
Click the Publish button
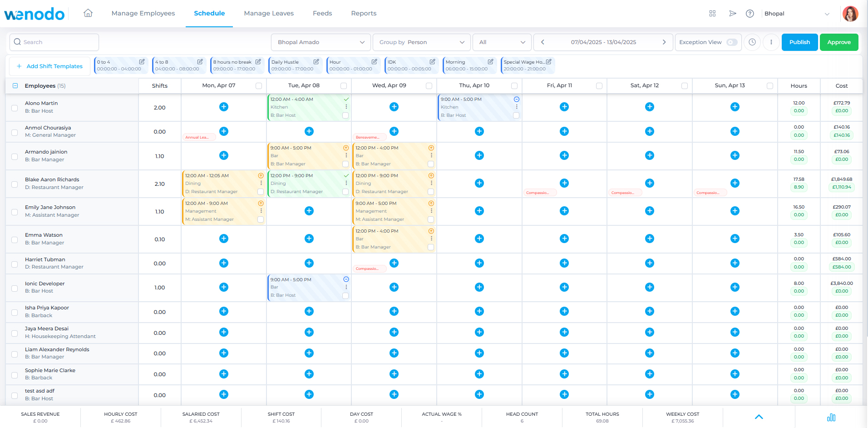[x=799, y=42]
